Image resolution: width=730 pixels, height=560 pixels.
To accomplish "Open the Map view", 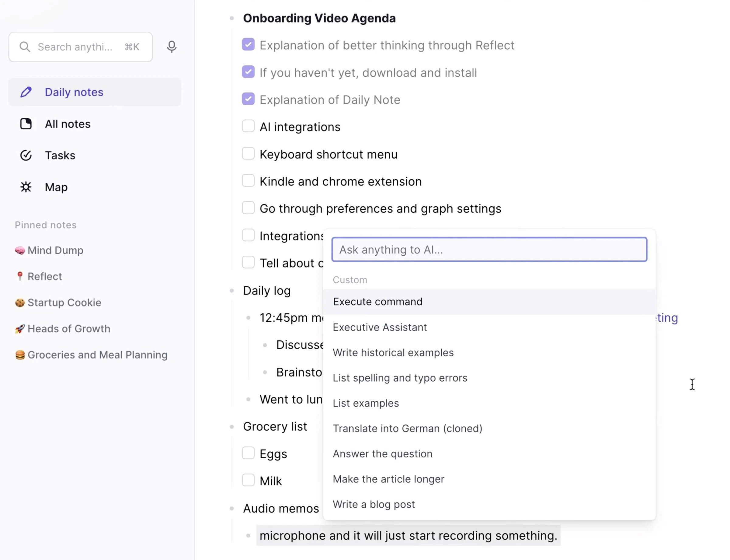I will coord(56,187).
